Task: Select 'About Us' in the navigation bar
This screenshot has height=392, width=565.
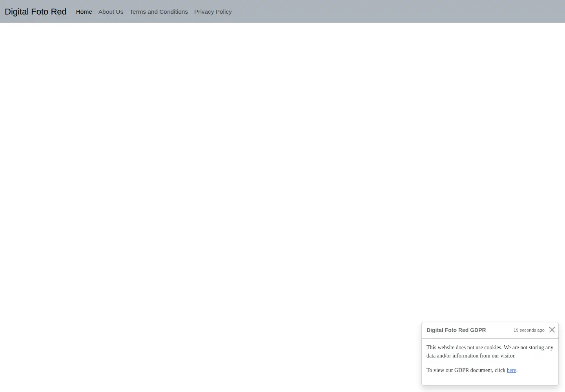Action: point(111,12)
